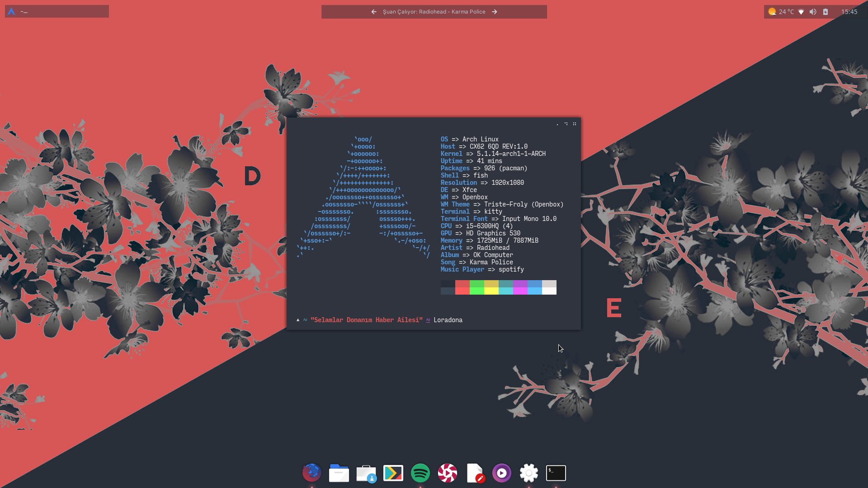Click the window title field in top-left panel
868x488 pixels.
tap(63, 11)
